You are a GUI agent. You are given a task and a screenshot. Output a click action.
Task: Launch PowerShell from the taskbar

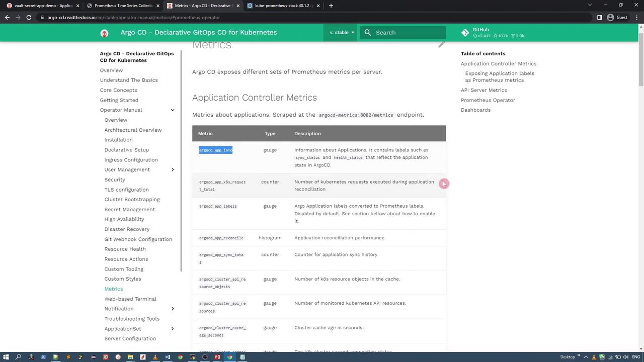point(43,357)
